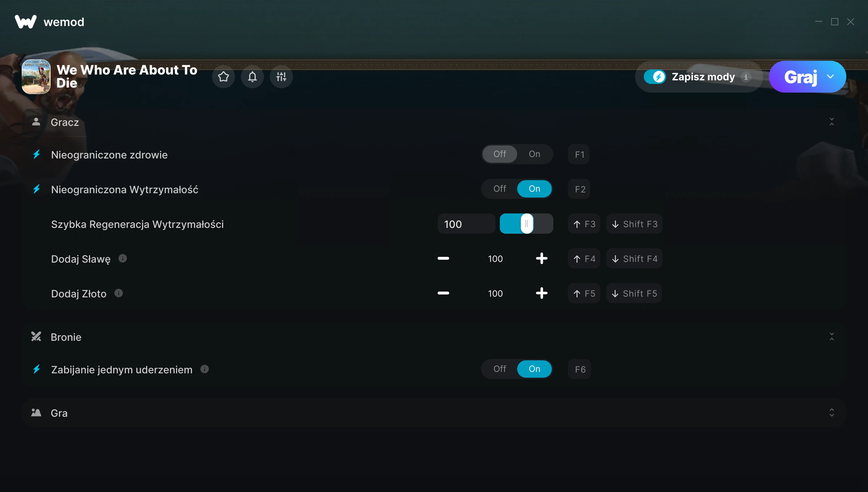
Task: Click the Bronie crossed swords icon
Action: click(x=36, y=337)
